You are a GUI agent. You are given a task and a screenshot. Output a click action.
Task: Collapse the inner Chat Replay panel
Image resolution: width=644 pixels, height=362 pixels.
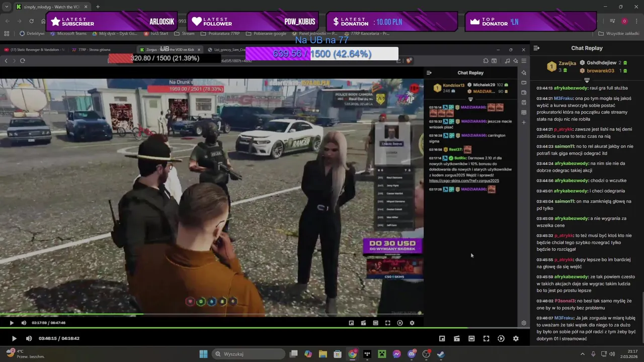point(429,73)
